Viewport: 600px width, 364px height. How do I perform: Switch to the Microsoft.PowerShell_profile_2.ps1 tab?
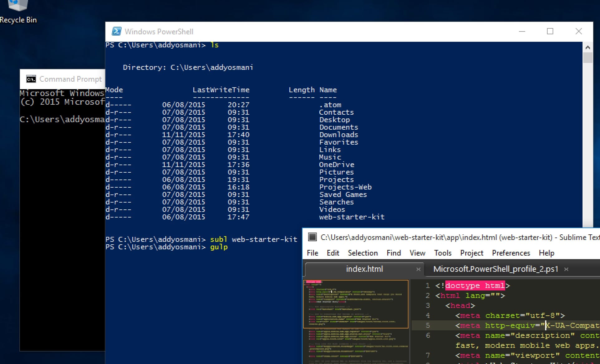click(x=495, y=269)
